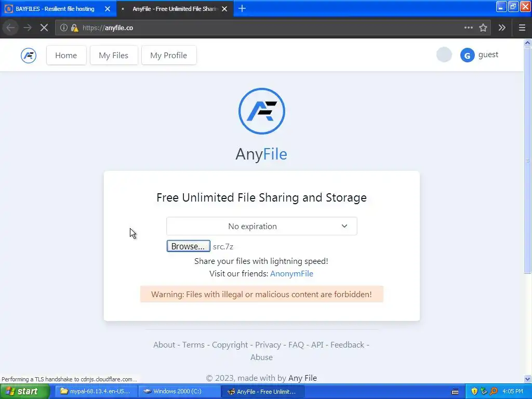Image resolution: width=532 pixels, height=399 pixels.
Task: Open the AnonymFile friends link
Action: 291,273
